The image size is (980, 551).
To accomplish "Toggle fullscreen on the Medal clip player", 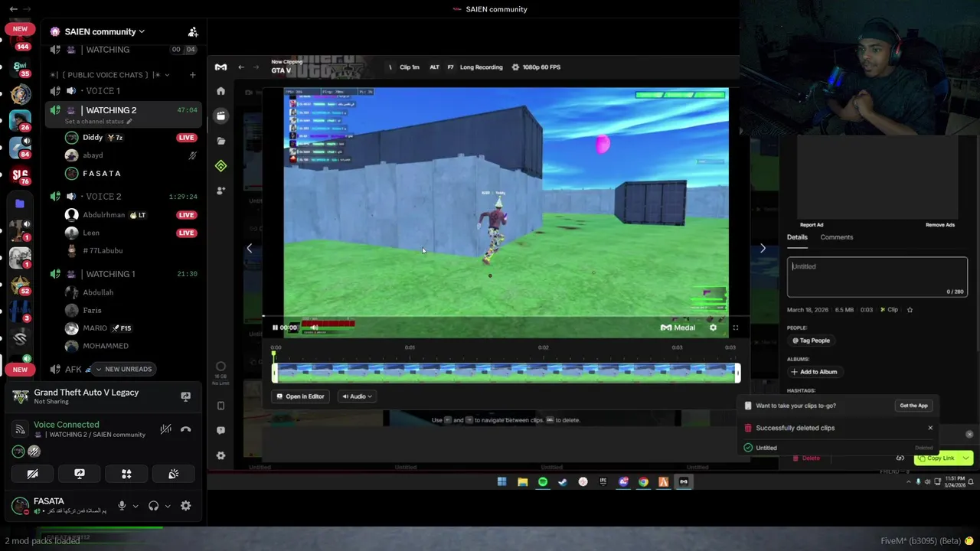I will click(735, 328).
